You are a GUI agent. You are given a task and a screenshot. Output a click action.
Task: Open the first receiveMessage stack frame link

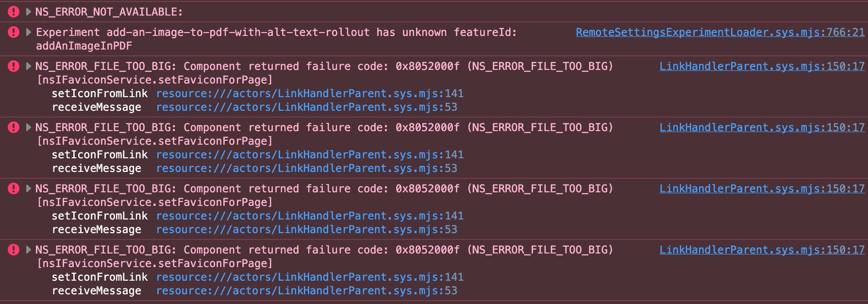click(x=306, y=107)
